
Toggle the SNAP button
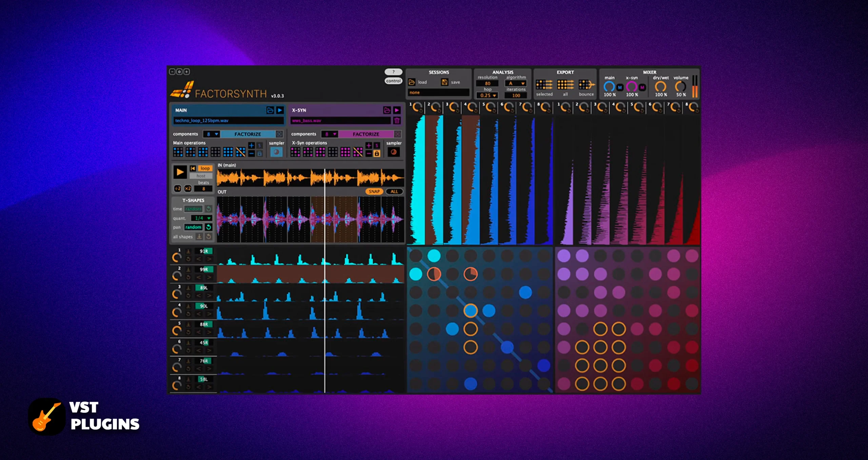click(374, 192)
